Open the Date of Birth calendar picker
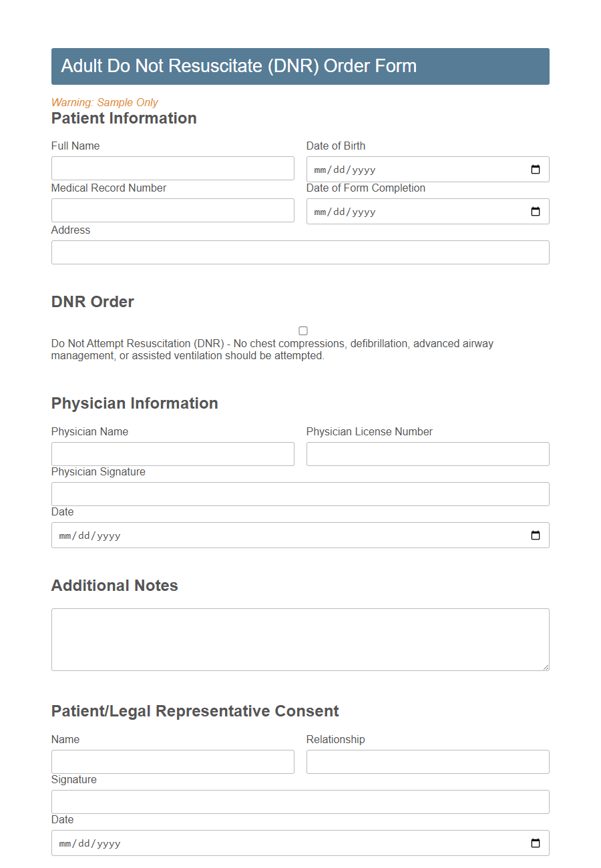The height and width of the screenshot is (868, 601). click(534, 169)
